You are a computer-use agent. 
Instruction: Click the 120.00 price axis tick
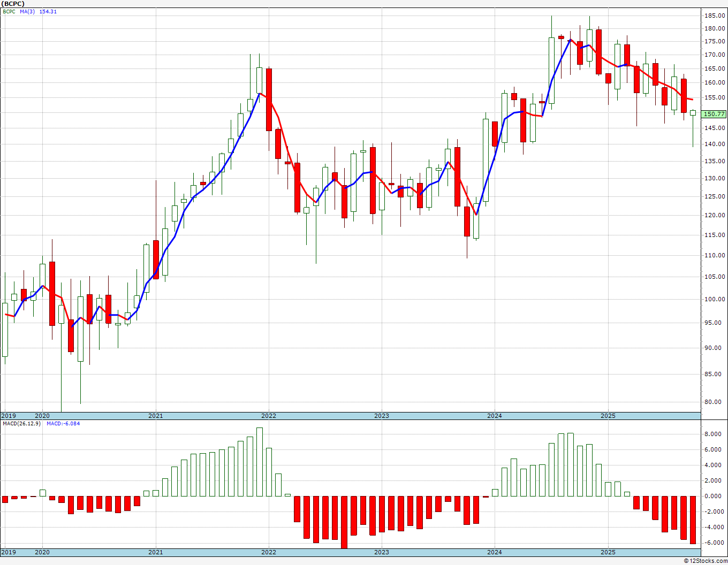coord(715,215)
